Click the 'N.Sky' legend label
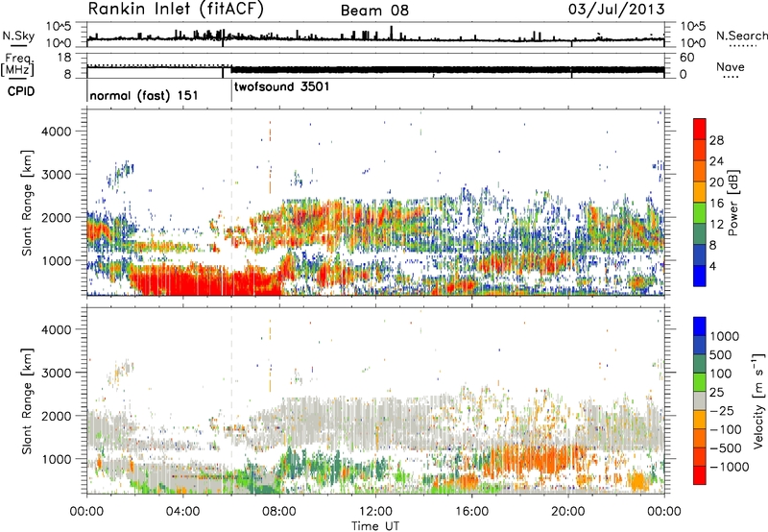This screenshot has height=532, width=768. pos(18,36)
